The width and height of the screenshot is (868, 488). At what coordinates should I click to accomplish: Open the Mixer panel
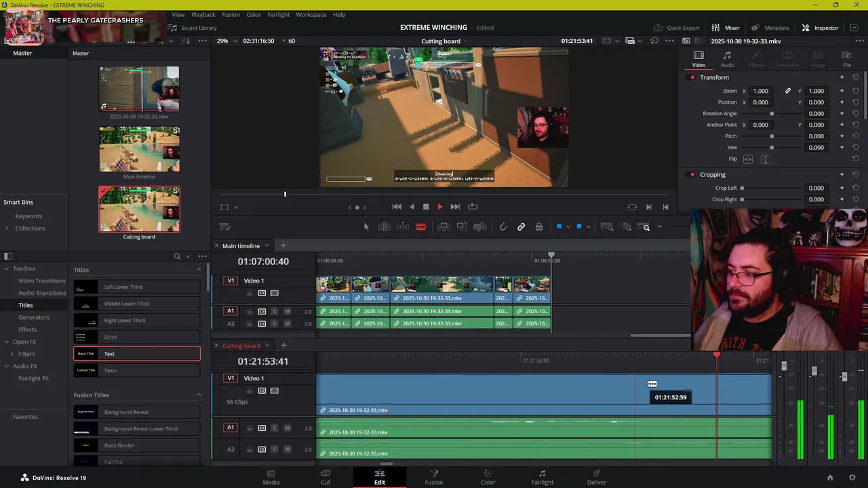click(x=725, y=28)
